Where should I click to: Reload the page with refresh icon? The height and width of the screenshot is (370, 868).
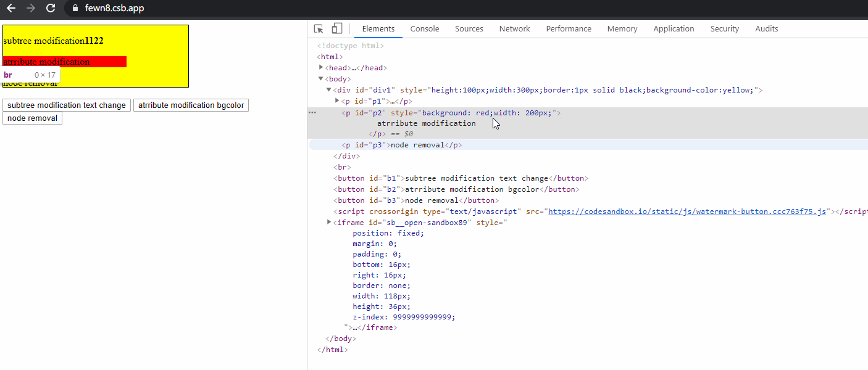(x=51, y=8)
